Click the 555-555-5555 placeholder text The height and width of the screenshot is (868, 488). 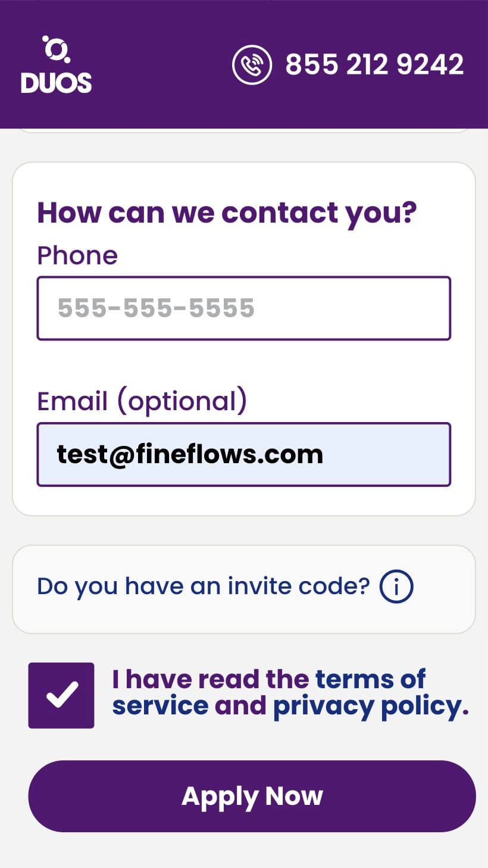(156, 308)
